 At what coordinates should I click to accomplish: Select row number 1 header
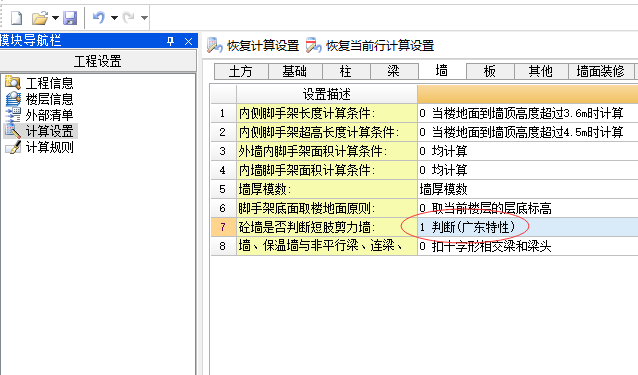223,113
